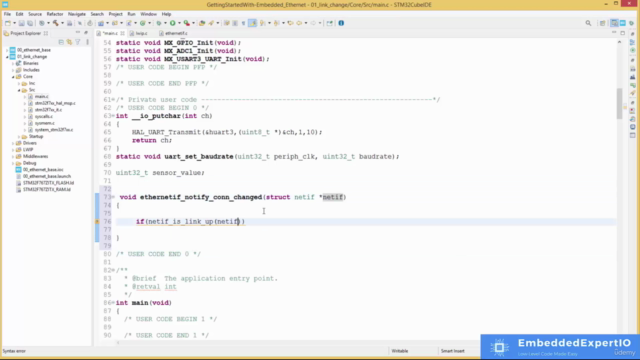The width and height of the screenshot is (640, 360).
Task: Open the Build hammer dropdown arrow
Action: 62,23
